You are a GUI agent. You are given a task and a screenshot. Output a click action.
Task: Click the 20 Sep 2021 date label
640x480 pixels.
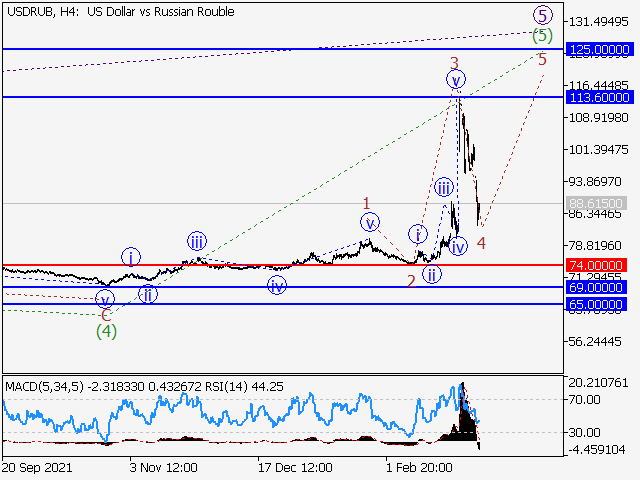point(38,467)
